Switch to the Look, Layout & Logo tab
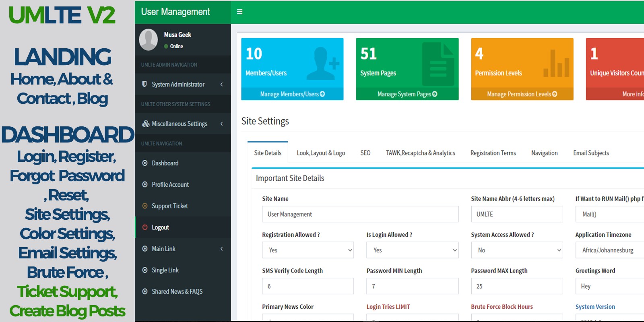 click(321, 153)
